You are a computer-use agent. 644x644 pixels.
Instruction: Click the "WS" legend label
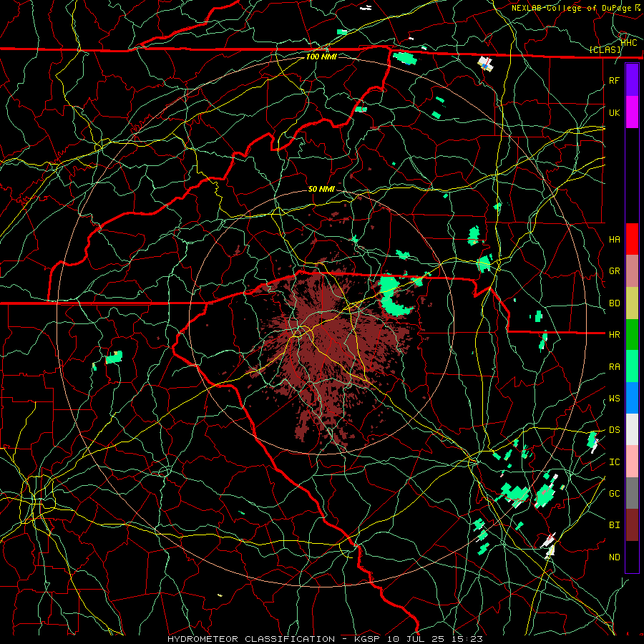pyautogui.click(x=614, y=399)
